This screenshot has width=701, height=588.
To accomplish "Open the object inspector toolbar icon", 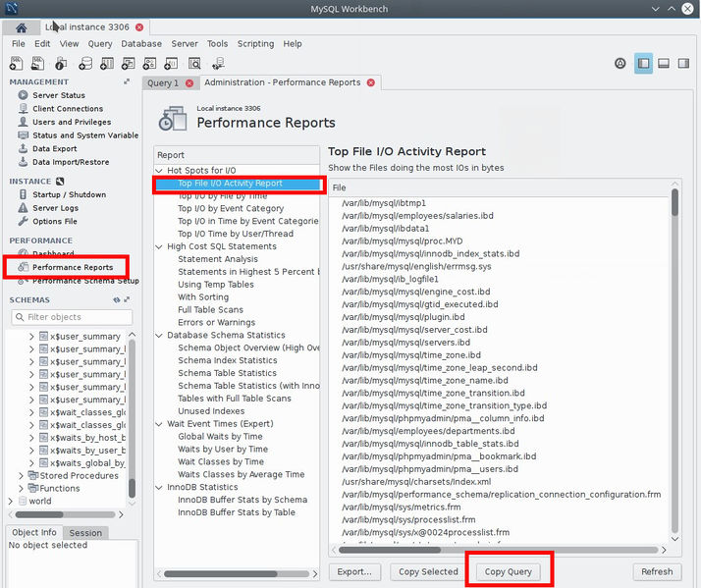I will (61, 64).
